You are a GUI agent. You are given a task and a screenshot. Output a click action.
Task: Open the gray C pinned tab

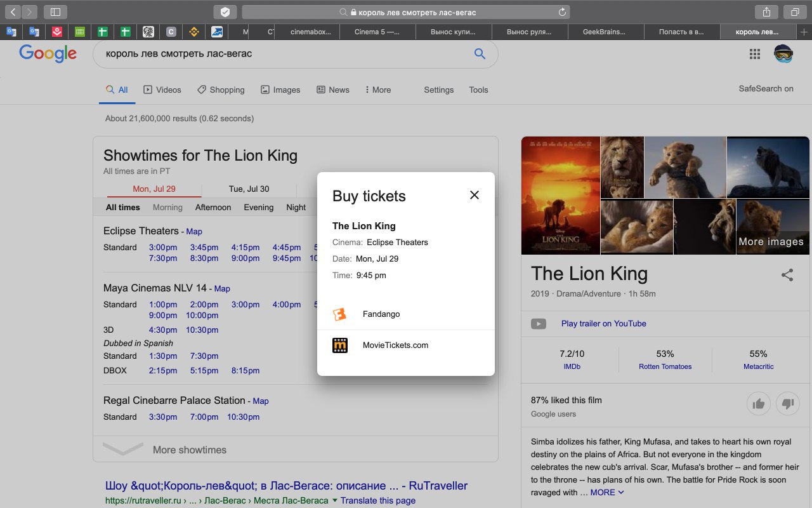[x=171, y=32]
